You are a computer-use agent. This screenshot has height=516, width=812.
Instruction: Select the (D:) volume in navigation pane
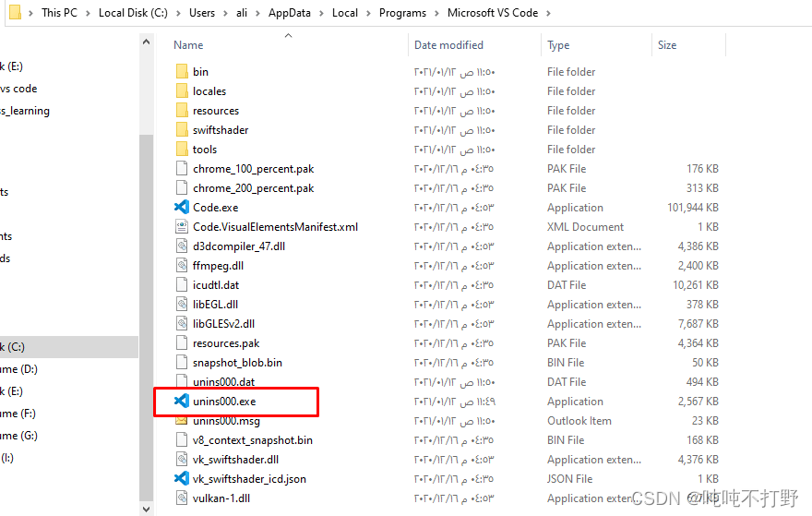click(18, 369)
